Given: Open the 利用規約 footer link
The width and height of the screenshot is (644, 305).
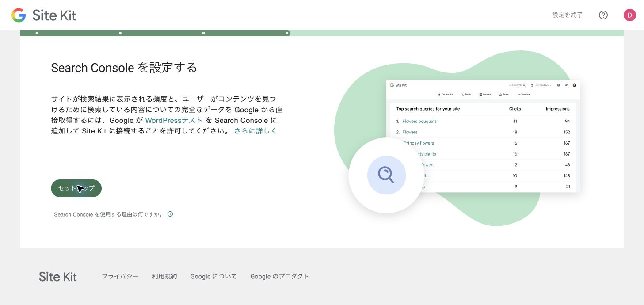Looking at the screenshot, I should (x=164, y=276).
